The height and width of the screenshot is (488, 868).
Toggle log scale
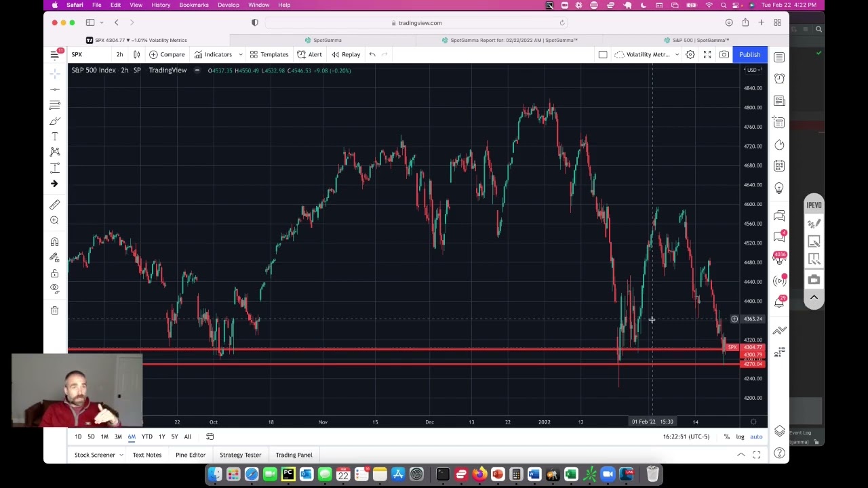(x=740, y=436)
